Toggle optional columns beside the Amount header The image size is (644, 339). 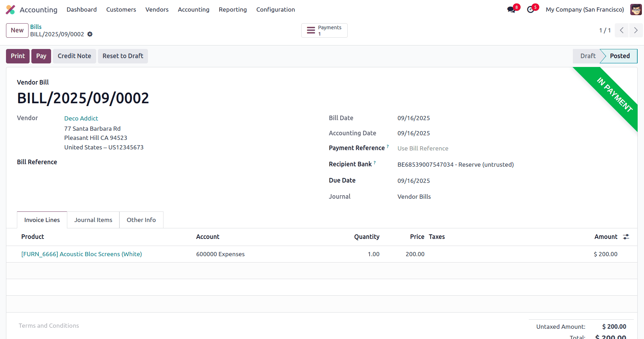626,236
